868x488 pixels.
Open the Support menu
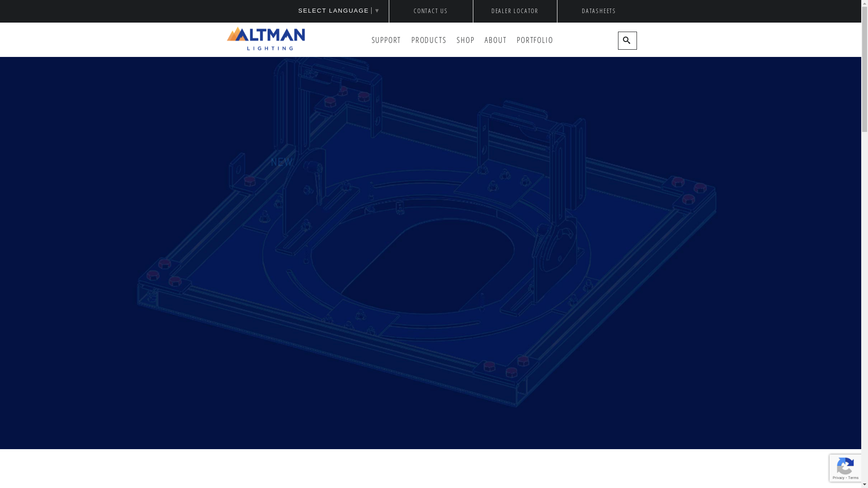click(386, 40)
